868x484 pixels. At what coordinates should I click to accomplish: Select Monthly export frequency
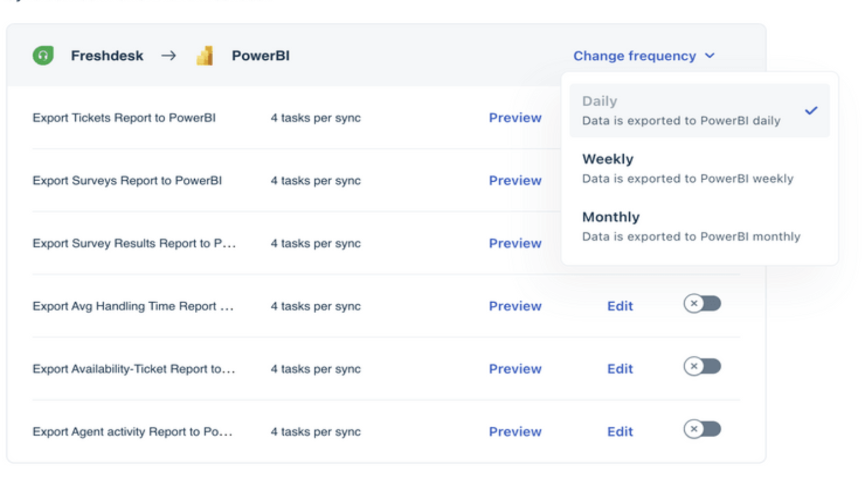pos(691,226)
